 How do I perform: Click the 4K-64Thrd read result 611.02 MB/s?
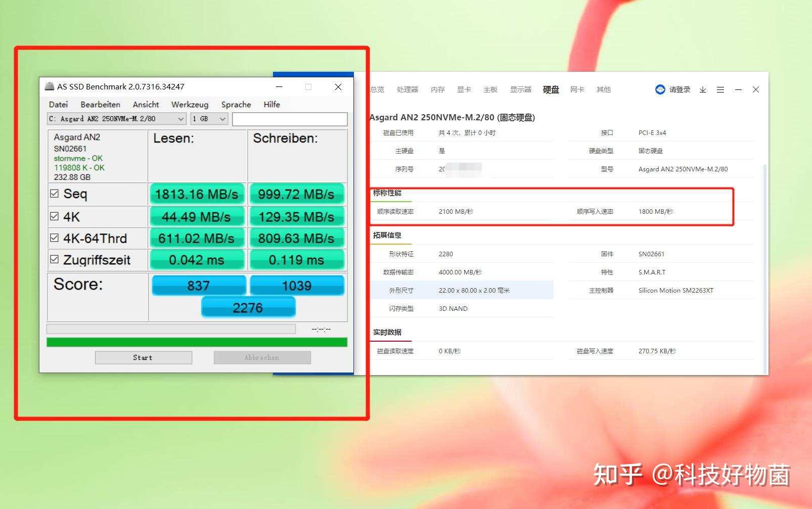197,238
